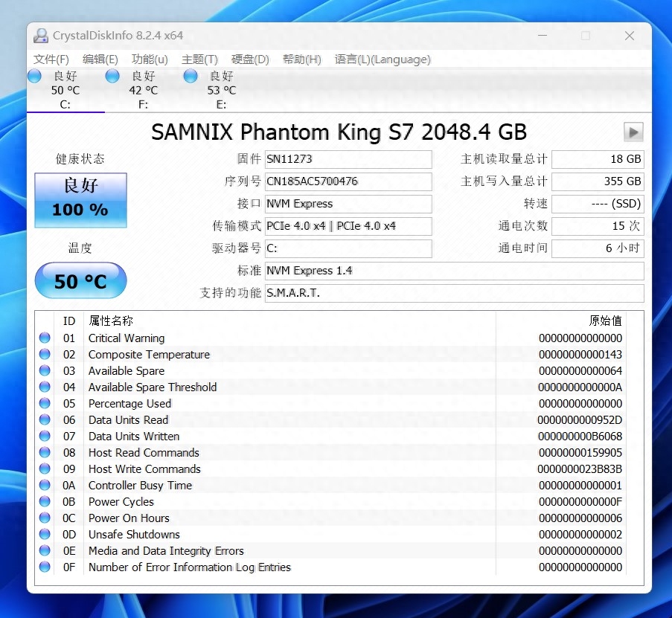
Task: Select the Controller Busy Time attribute name
Action: tap(140, 485)
